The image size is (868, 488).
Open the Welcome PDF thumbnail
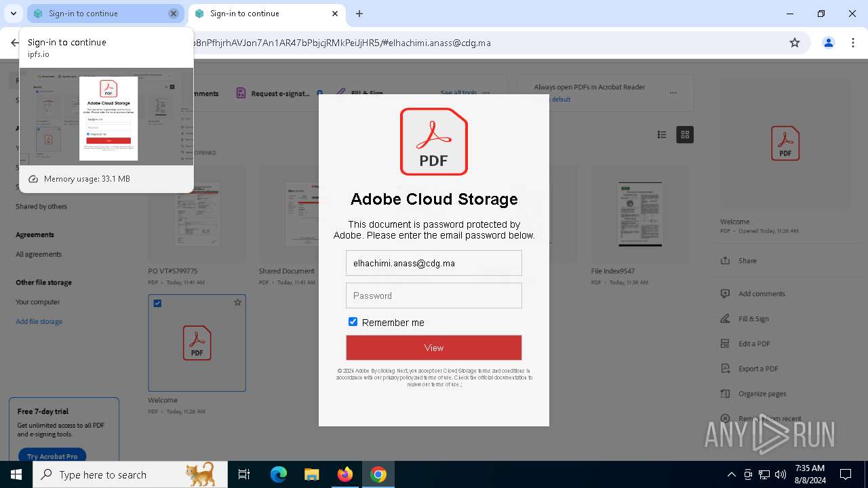click(x=197, y=343)
